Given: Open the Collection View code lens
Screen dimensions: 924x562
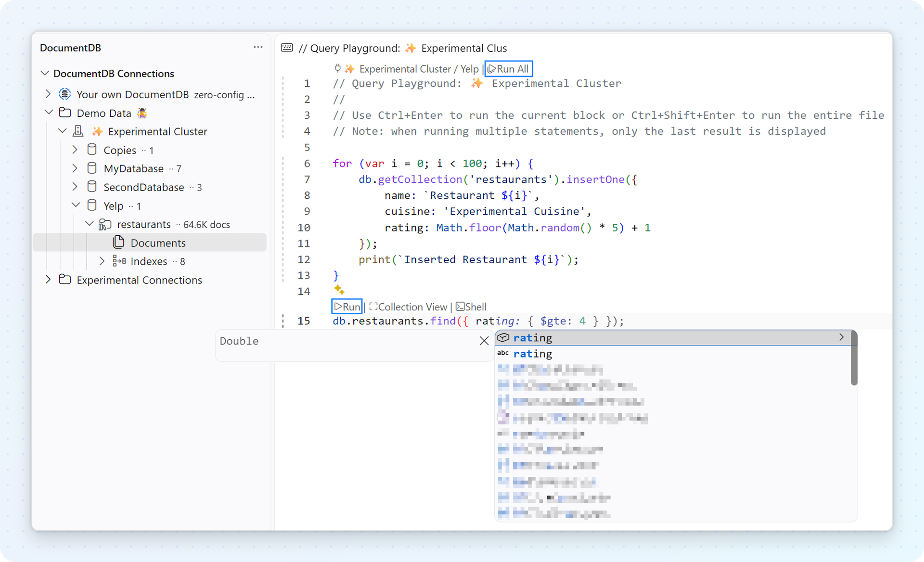Looking at the screenshot, I should point(408,307).
